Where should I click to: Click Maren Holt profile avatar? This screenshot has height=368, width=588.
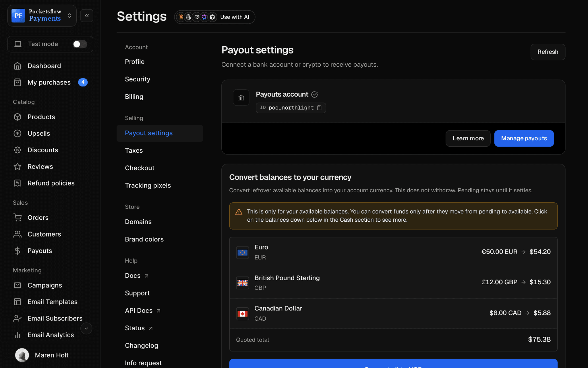coord(22,355)
